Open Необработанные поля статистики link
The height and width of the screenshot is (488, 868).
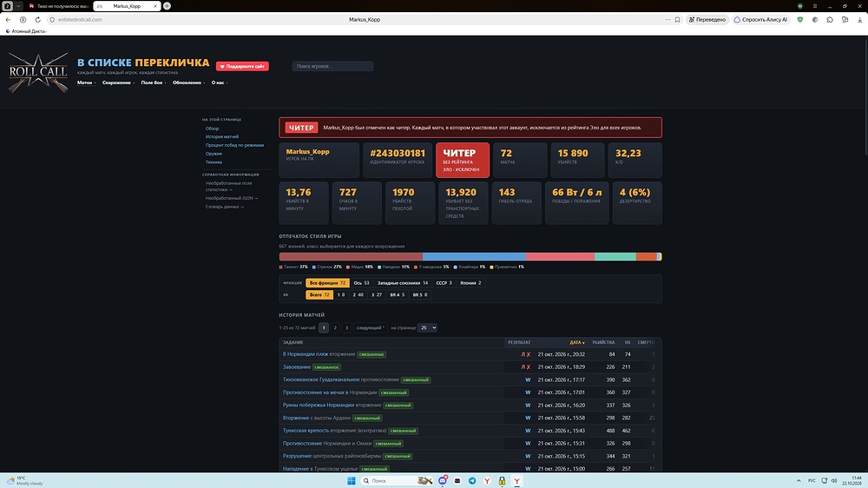tap(228, 186)
